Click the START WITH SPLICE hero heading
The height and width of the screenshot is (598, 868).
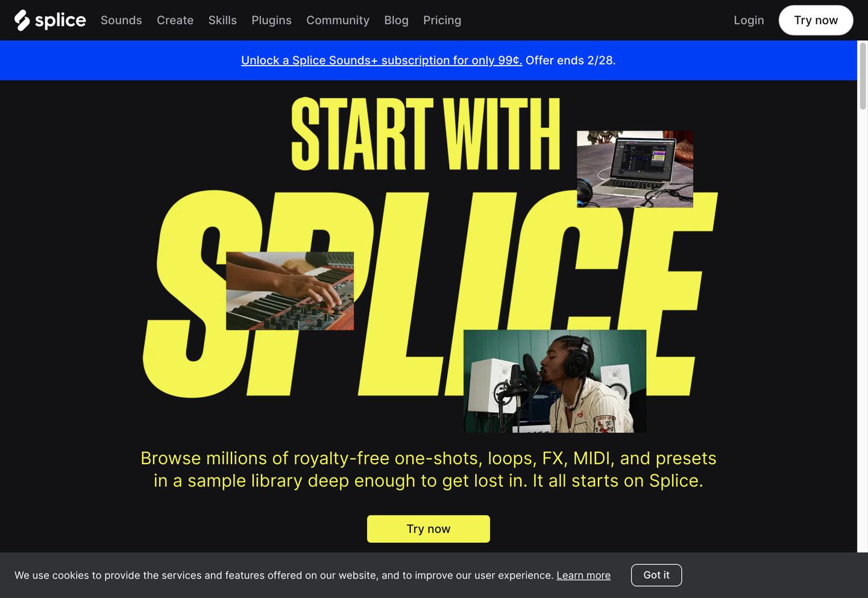(x=430, y=247)
